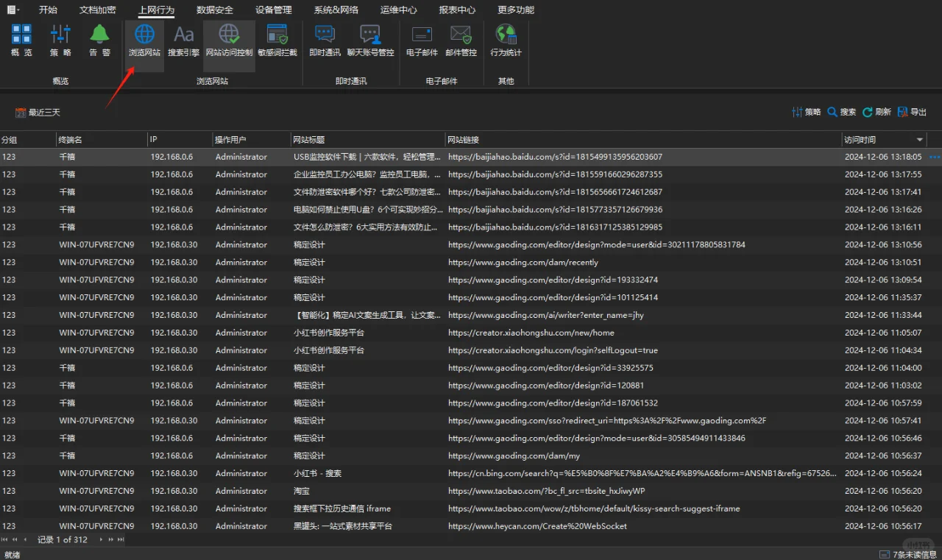Click the creator.xiaohongshu.com/new/home link
The image size is (942, 560).
coord(531,333)
